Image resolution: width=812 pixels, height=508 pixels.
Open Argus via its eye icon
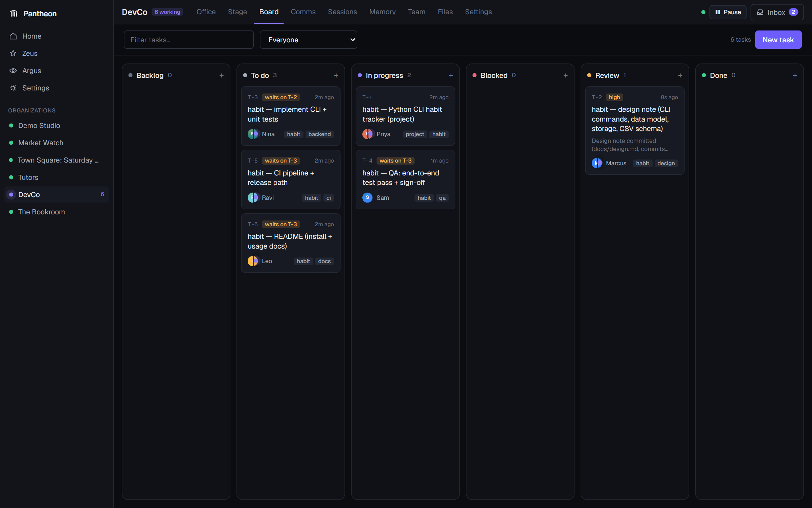[x=13, y=70]
